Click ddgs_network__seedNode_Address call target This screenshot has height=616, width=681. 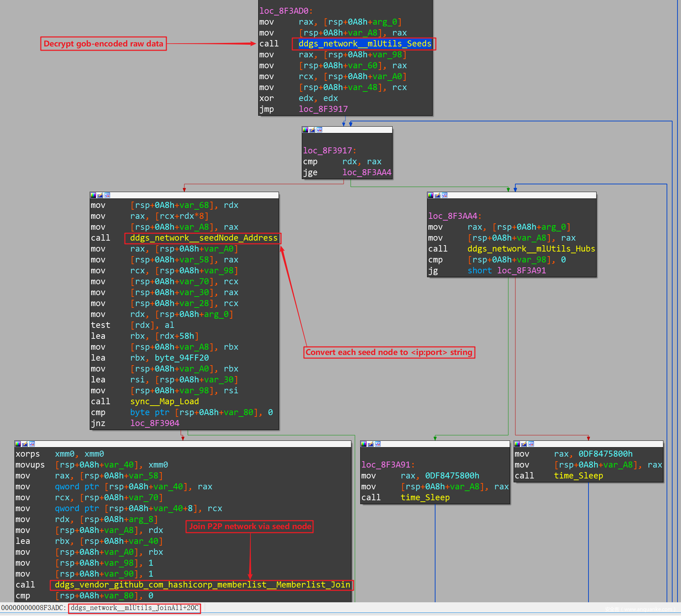(x=203, y=238)
